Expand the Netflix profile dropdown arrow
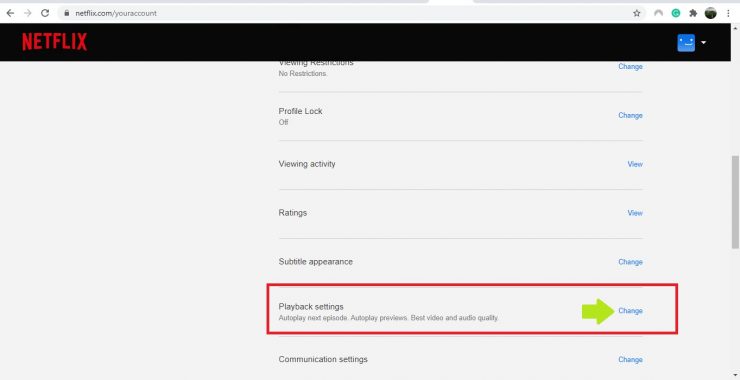Image resolution: width=740 pixels, height=380 pixels. pos(703,42)
